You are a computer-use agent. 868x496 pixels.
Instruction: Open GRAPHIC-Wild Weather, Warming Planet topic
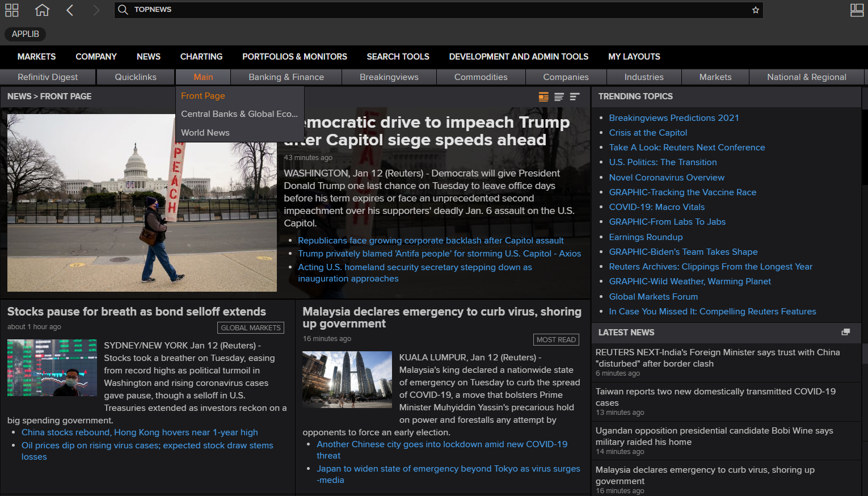click(690, 281)
